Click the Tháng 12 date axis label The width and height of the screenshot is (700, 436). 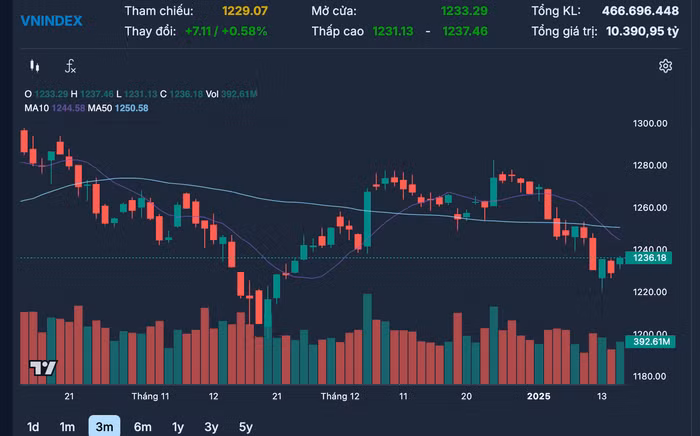[x=340, y=396]
